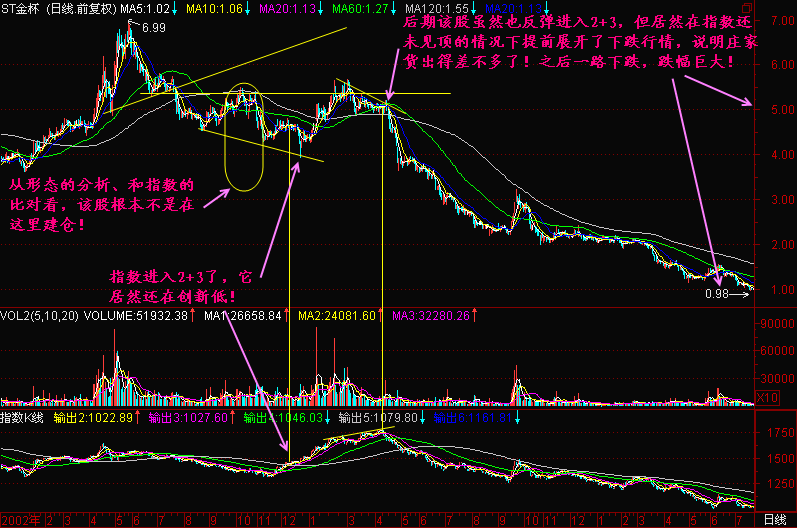Click the up arrow beside 输出2:1022.89
Viewport: 797px width, 528px height.
[x=138, y=416]
